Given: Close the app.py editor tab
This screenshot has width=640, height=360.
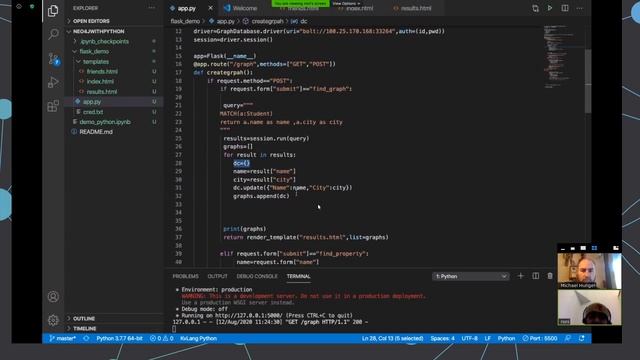Looking at the screenshot, I should [x=210, y=8].
